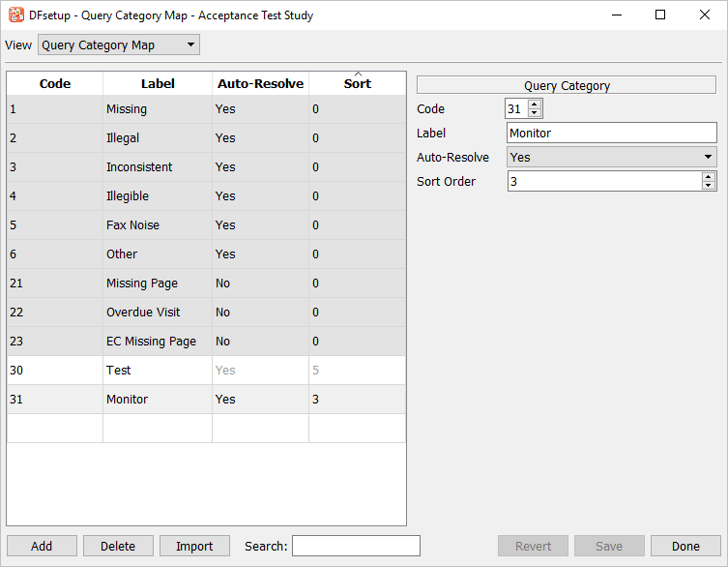Decrement the Sort Order spinner
Viewport: 728px width, 567px height.
tap(709, 186)
